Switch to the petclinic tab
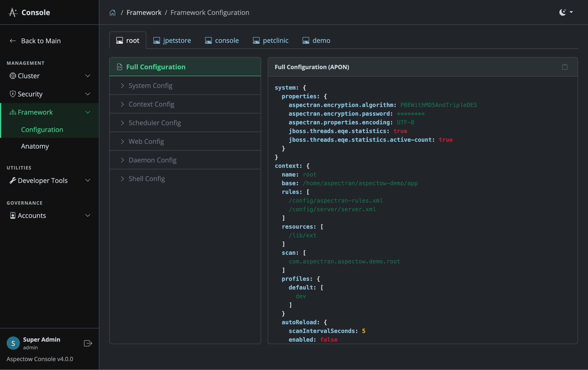 271,40
